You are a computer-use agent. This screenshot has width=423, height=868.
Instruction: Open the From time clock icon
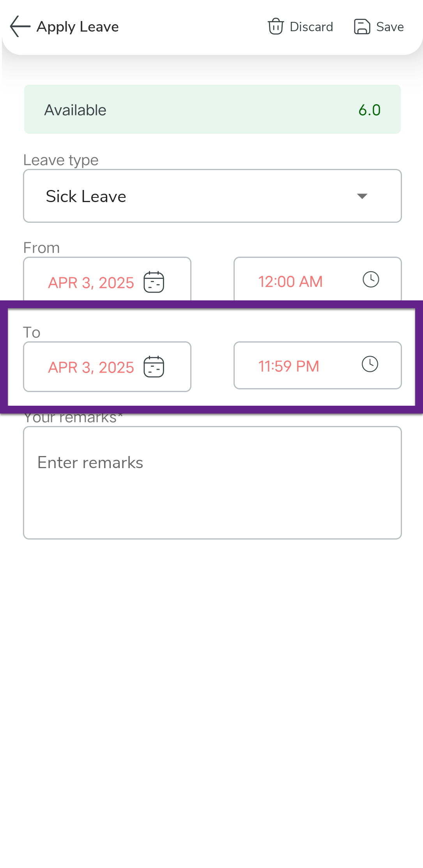click(371, 280)
